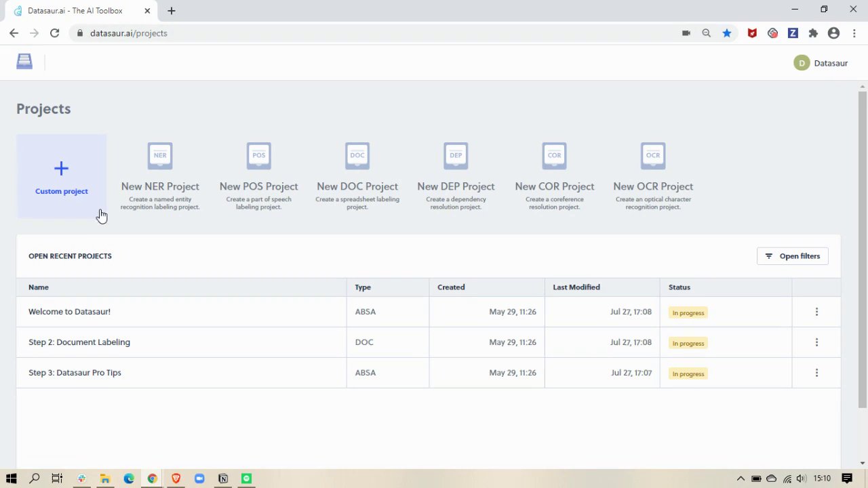Click the In progress status for Welcome to Datasaur!
Viewport: 868px width, 488px height.
688,312
